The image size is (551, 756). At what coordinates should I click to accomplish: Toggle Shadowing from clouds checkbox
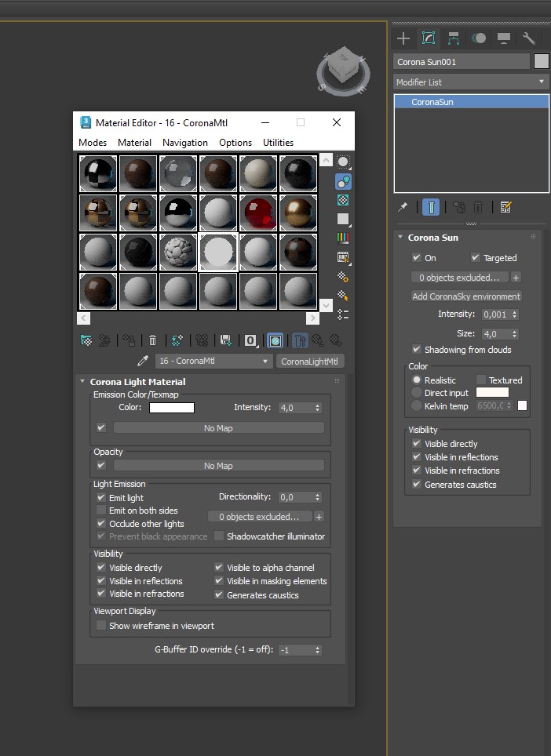416,349
